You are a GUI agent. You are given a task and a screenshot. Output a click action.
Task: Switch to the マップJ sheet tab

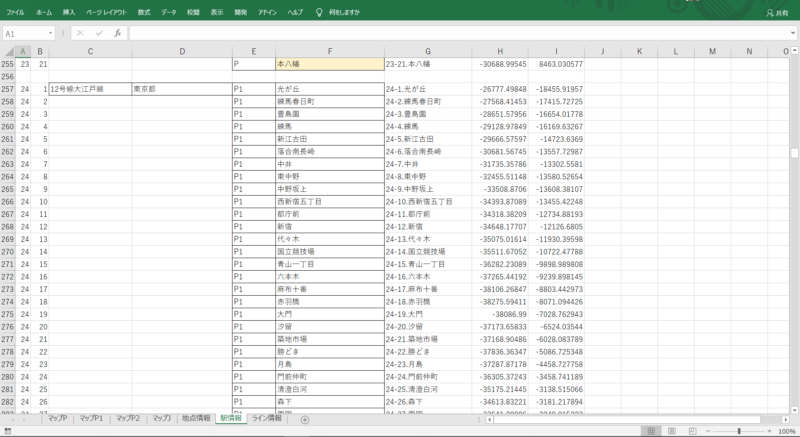click(x=161, y=419)
